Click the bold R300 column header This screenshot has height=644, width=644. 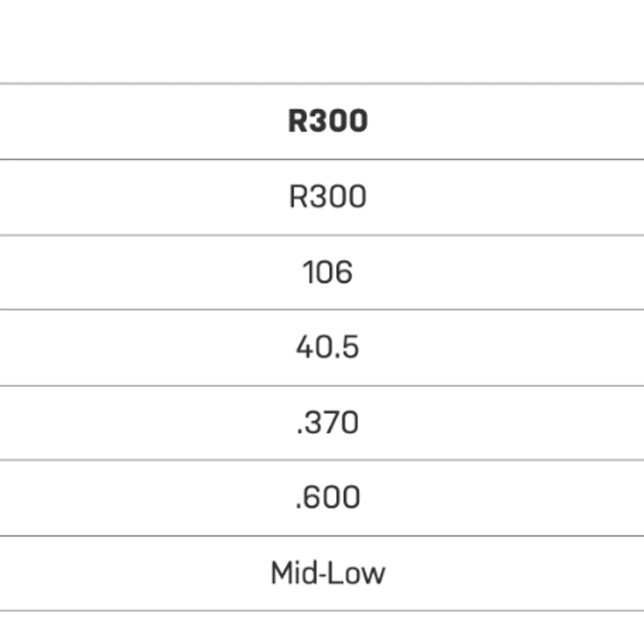pos(328,121)
